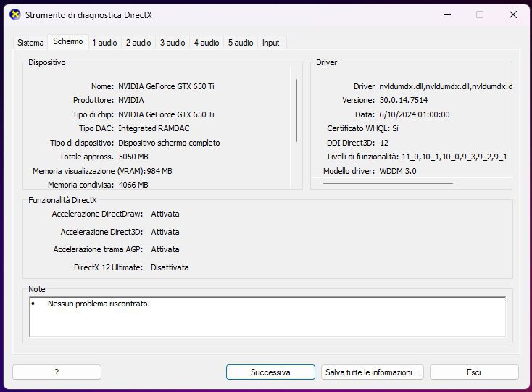Viewport: 532px width, 392px height.
Task: Click Salva tutte le informazioni button
Action: tap(373, 372)
